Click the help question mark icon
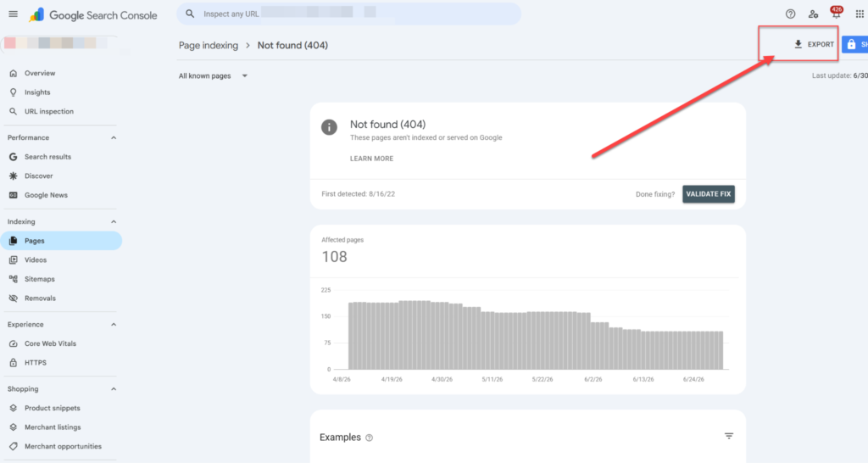Screen dimensions: 868x463 coord(791,14)
